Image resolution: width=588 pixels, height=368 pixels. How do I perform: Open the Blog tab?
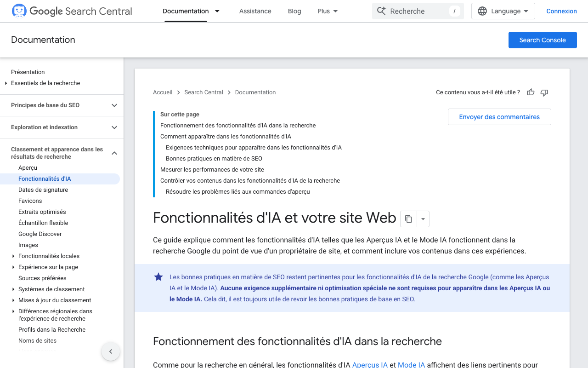tap(294, 11)
